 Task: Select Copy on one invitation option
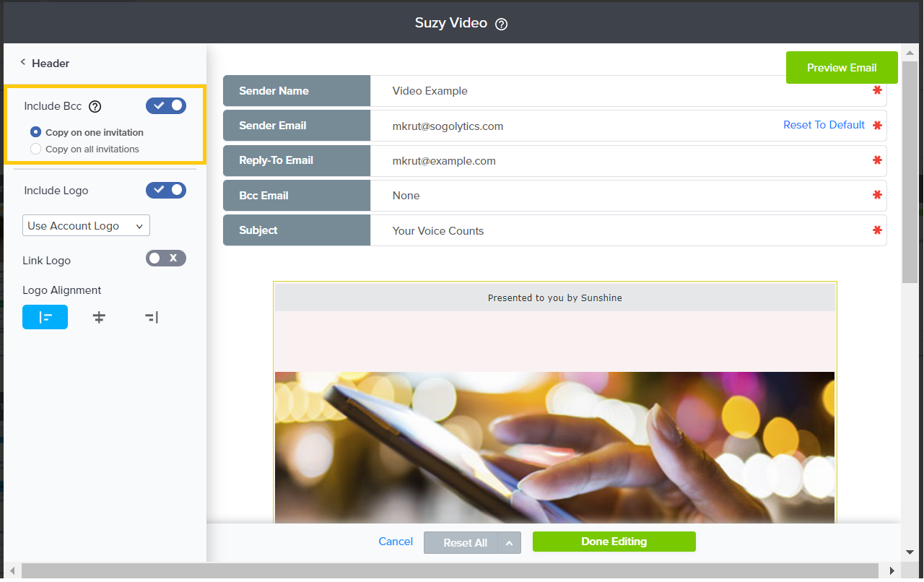tap(35, 132)
